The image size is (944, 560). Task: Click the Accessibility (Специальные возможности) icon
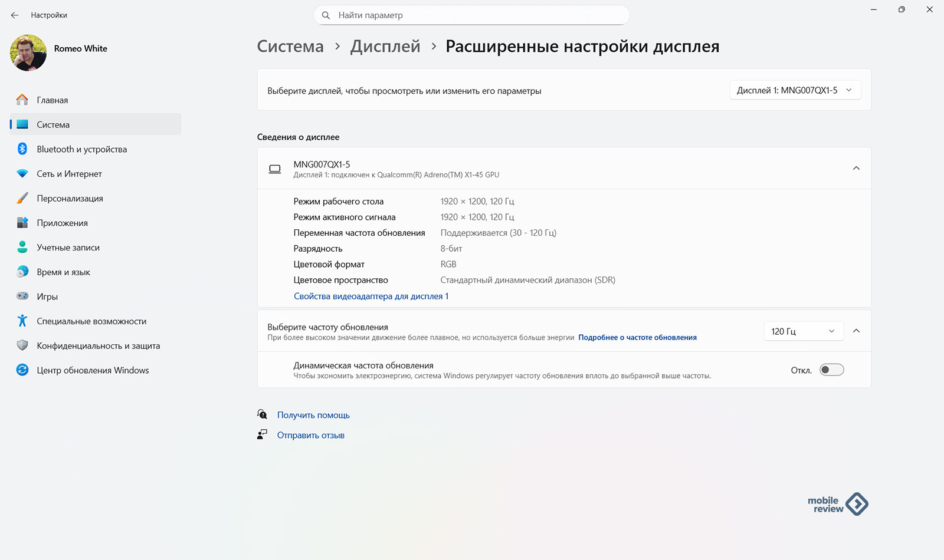point(22,321)
